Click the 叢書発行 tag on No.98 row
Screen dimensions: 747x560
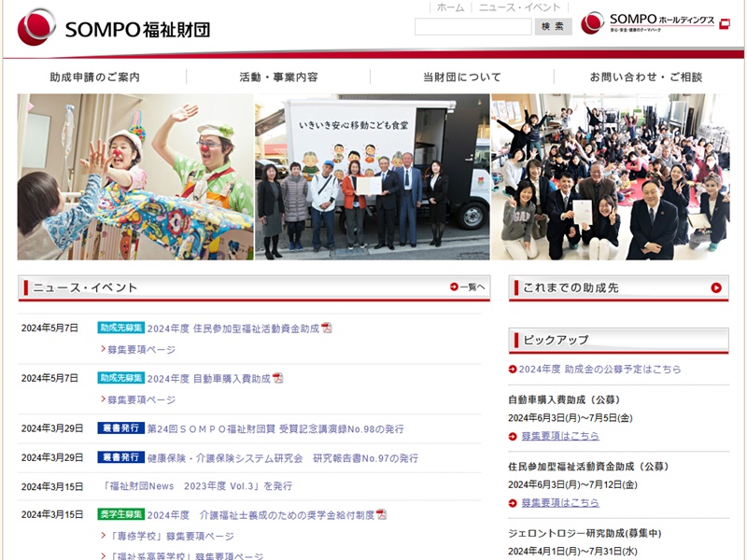click(121, 428)
